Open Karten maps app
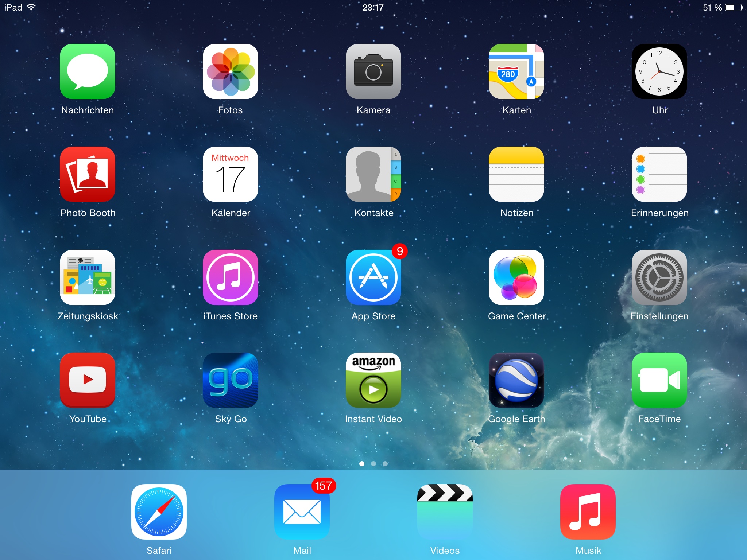The width and height of the screenshot is (747, 560). [x=516, y=71]
